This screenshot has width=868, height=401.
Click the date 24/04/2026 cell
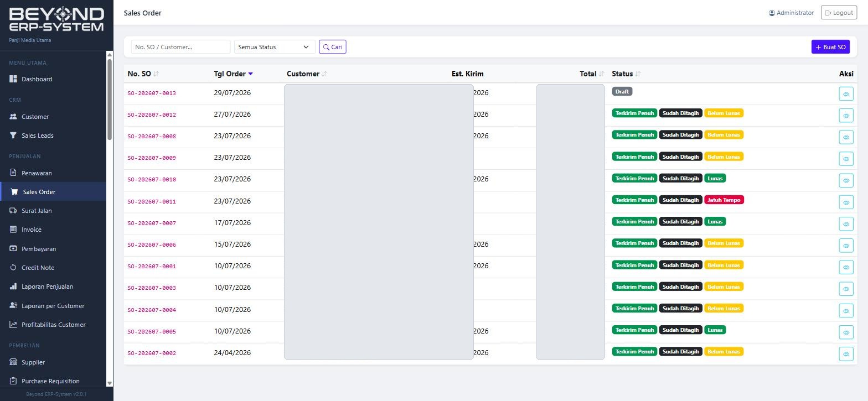pyautogui.click(x=232, y=353)
